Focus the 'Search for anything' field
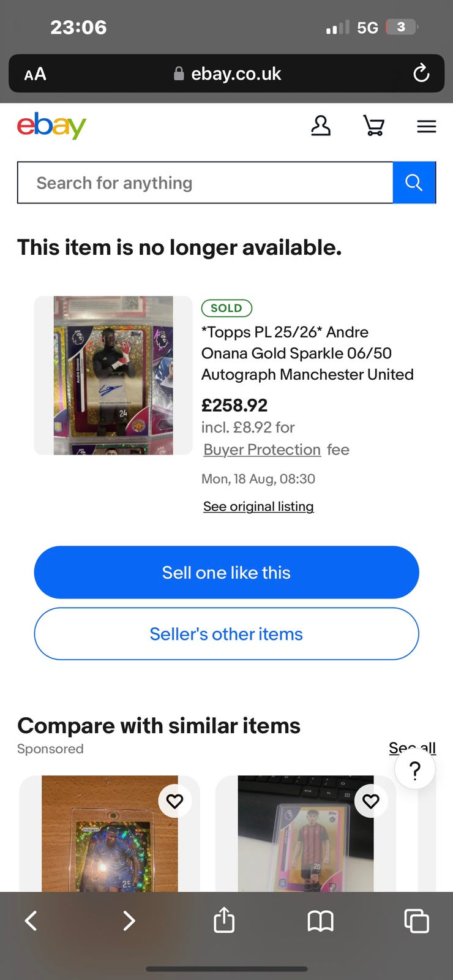The width and height of the screenshot is (453, 980). tap(205, 183)
